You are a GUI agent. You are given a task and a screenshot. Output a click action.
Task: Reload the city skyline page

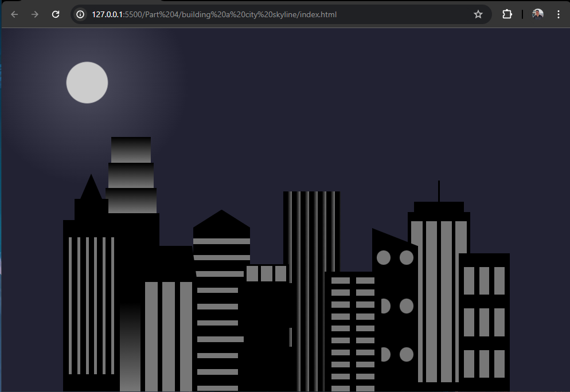tap(56, 14)
